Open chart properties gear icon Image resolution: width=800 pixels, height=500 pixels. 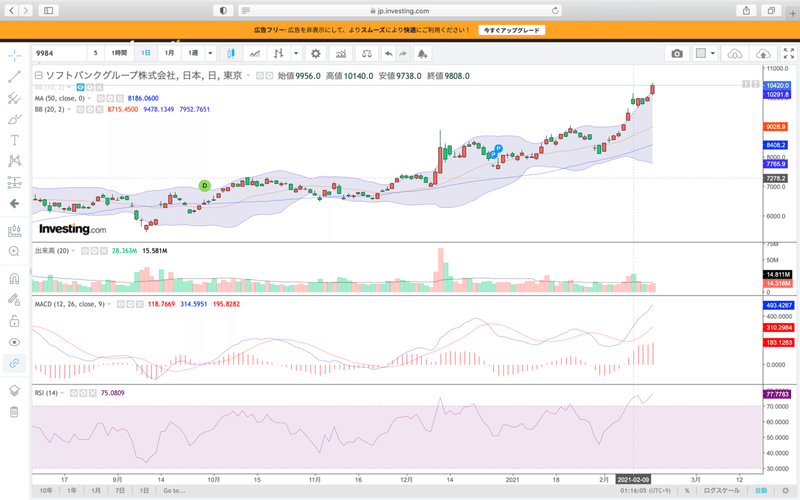316,53
